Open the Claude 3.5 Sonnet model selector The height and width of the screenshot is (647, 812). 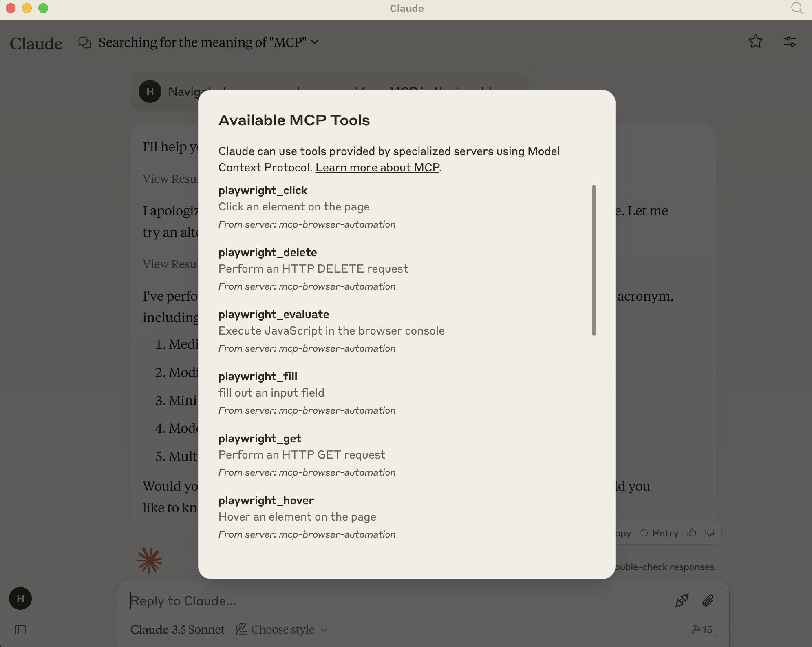click(x=177, y=629)
